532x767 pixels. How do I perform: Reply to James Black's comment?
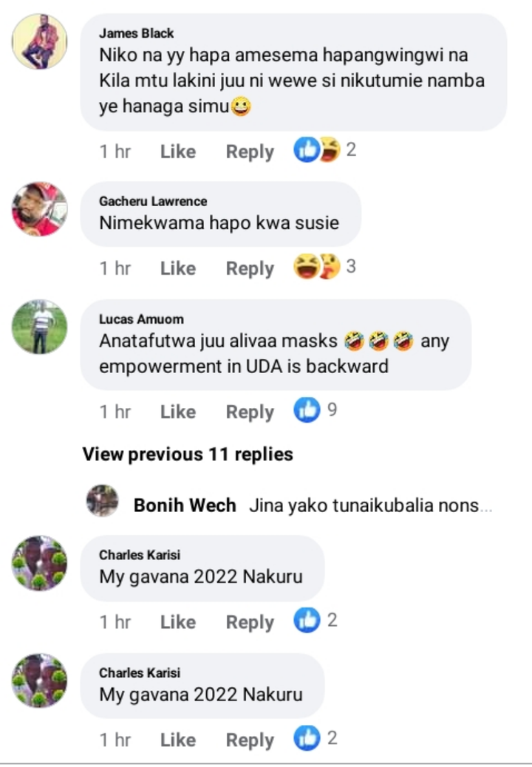pyautogui.click(x=250, y=151)
